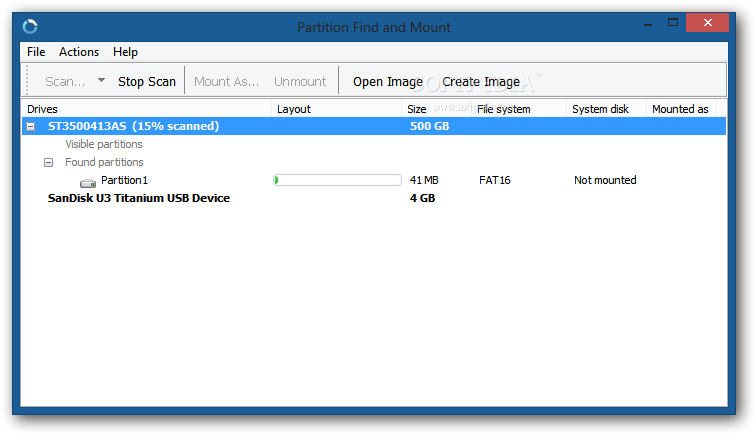Click the FAT16 file system value
Image resolution: width=756 pixels, height=435 pixels.
(495, 180)
